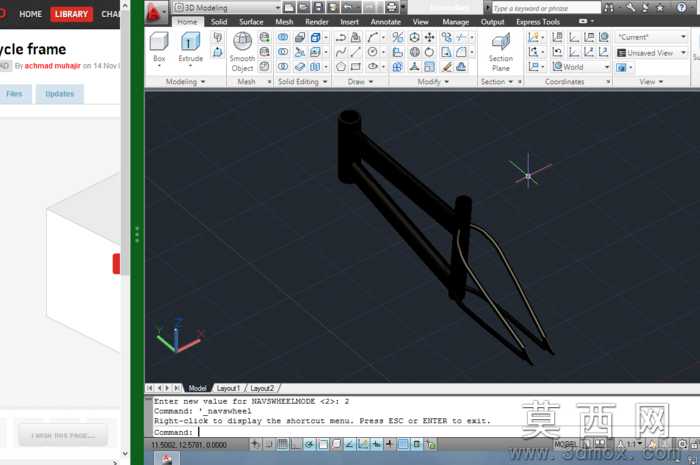Expand the Draw panel
This screenshot has width=700, height=465.
click(x=360, y=82)
